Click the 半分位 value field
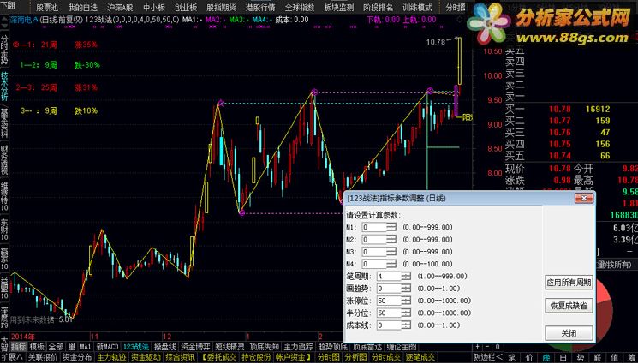 tap(389, 313)
